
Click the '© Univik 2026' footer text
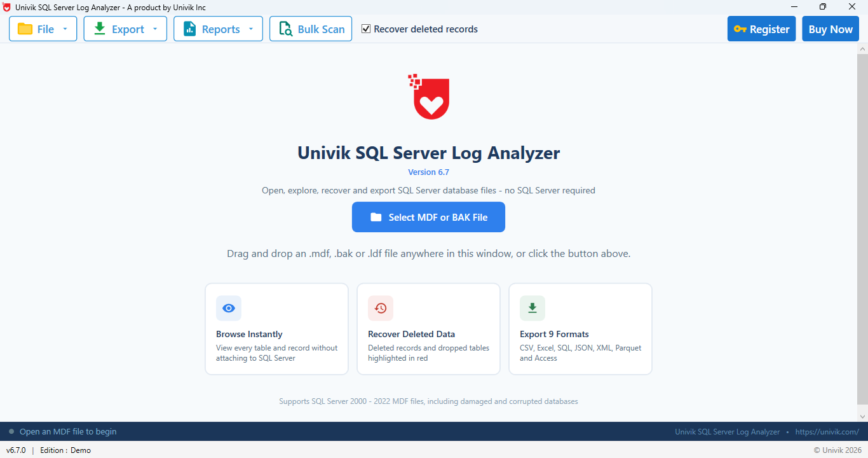(837, 450)
